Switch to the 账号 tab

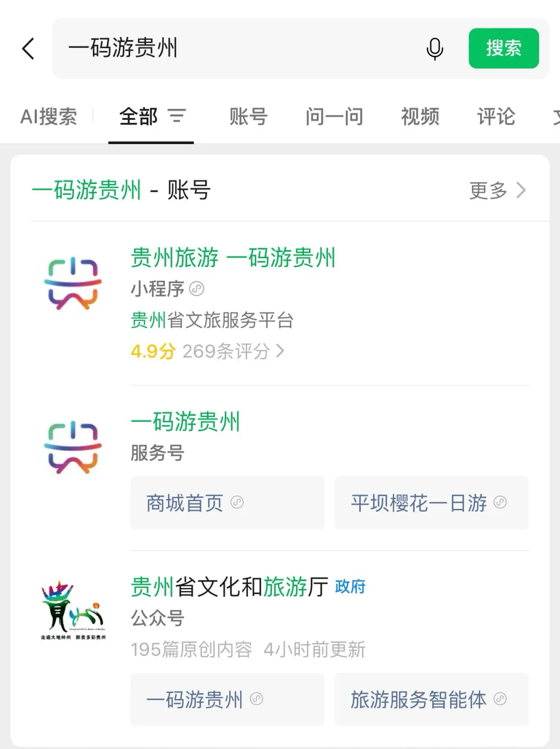pos(248,117)
